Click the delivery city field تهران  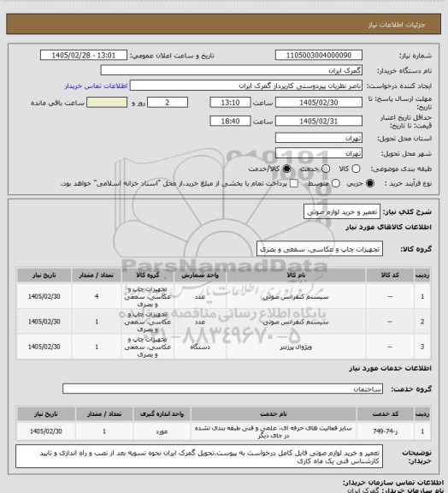pyautogui.click(x=319, y=153)
